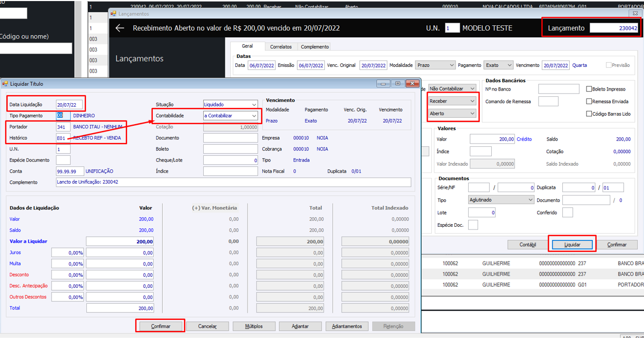
Task: Click the back arrow in the Lançamentos header
Action: click(120, 28)
